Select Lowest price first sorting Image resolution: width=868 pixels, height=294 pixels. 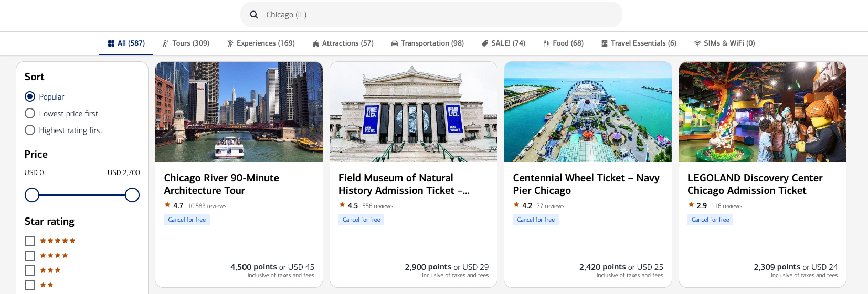pyautogui.click(x=30, y=113)
